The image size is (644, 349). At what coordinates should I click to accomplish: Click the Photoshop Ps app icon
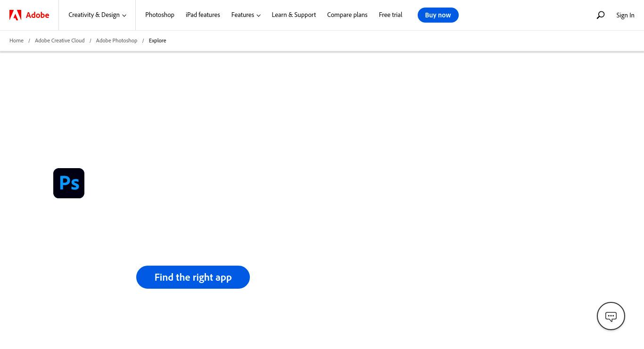point(69,183)
